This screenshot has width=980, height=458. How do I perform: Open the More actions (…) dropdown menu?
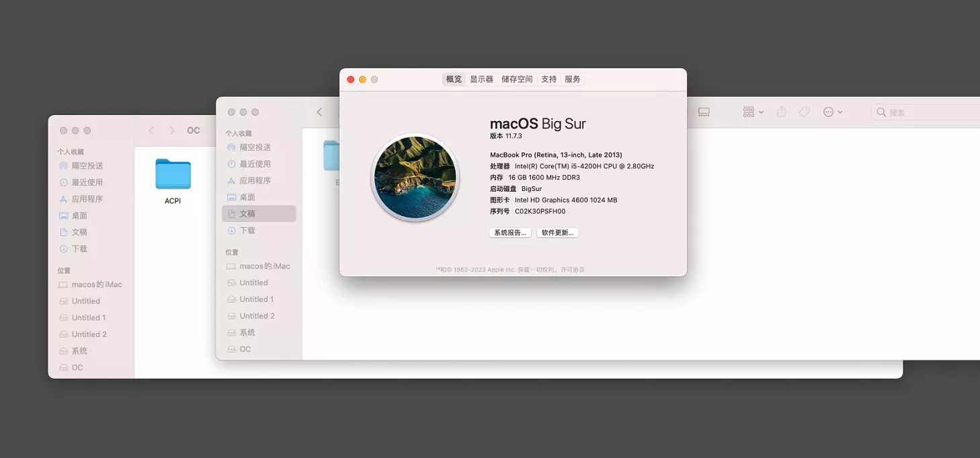pos(831,112)
